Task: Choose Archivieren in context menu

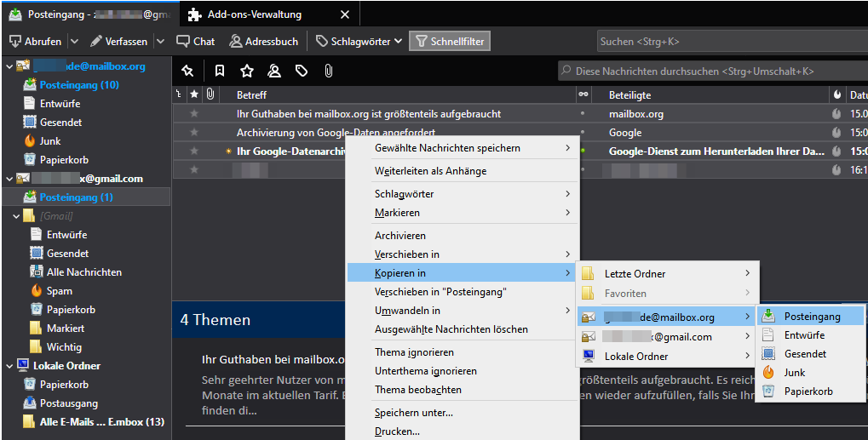Action: tap(463, 236)
